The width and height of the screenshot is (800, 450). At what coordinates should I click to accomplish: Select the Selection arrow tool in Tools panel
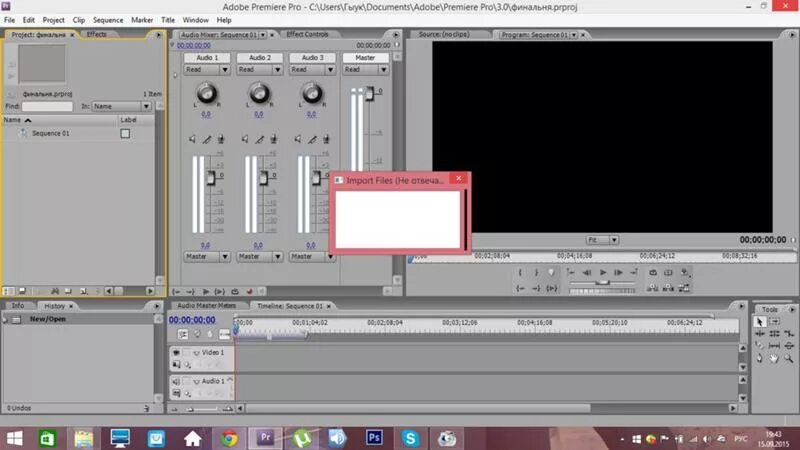pyautogui.click(x=759, y=321)
